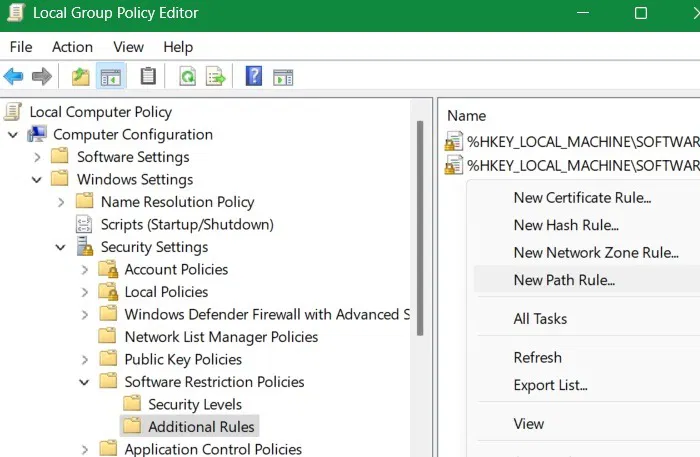
Task: Collapse the Computer Configuration node
Action: tap(13, 135)
